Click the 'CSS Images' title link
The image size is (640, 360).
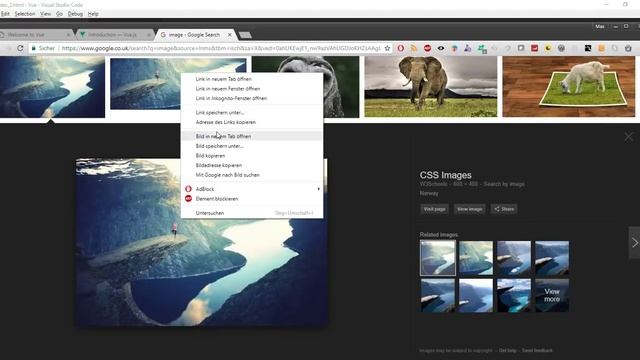click(446, 175)
